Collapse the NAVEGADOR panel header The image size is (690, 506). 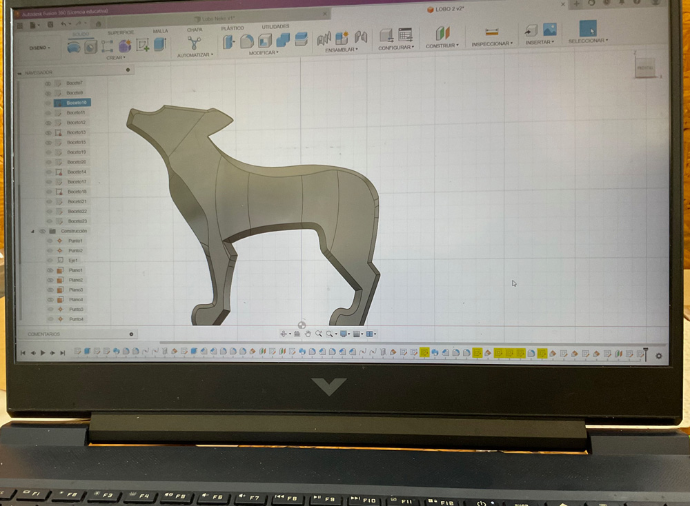click(19, 73)
